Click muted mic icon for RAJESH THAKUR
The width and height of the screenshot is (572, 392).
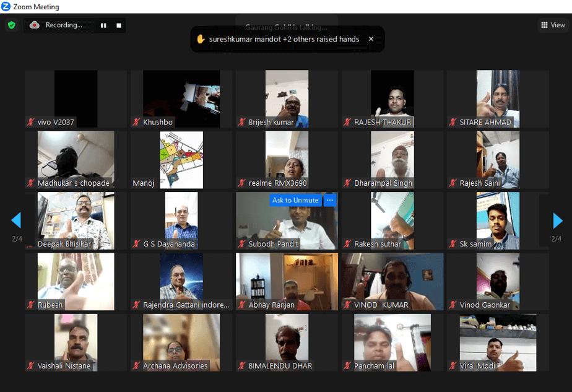(x=347, y=123)
